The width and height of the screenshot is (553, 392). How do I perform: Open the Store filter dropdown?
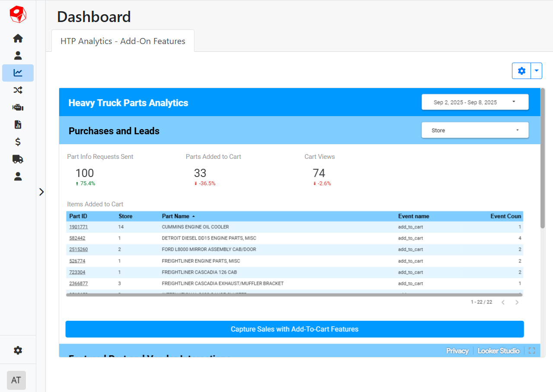tap(475, 130)
